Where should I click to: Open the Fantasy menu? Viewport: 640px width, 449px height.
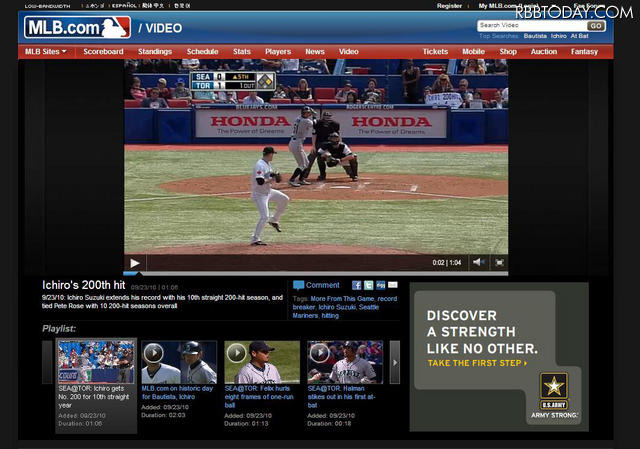click(x=584, y=52)
